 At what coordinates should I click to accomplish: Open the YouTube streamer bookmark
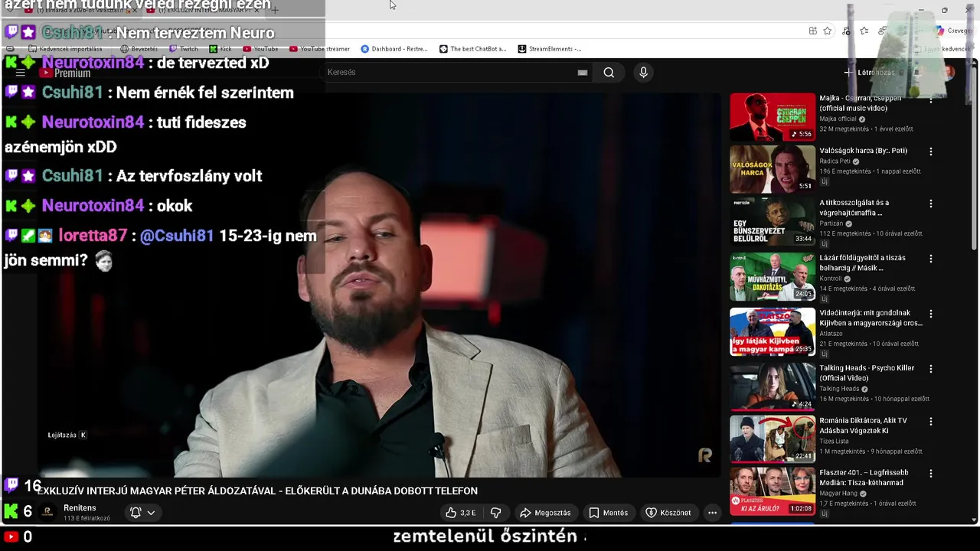pos(319,49)
